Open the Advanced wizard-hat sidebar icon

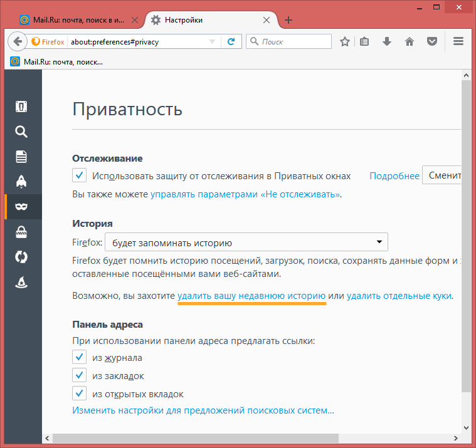click(x=21, y=282)
